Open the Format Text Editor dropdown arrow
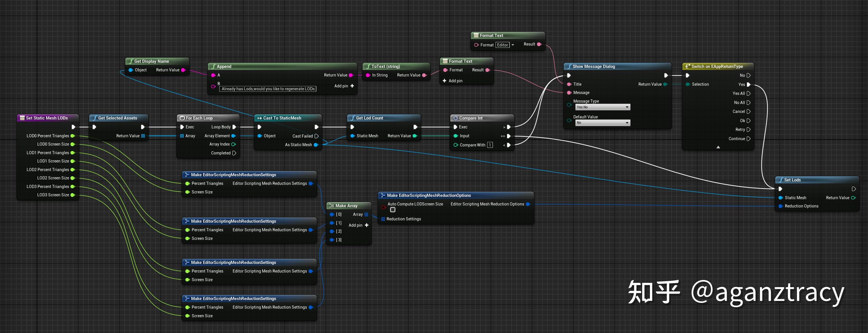 point(513,45)
